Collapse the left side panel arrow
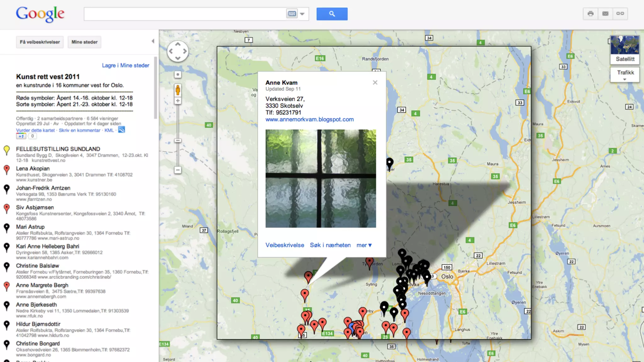This screenshot has height=362, width=644. (153, 41)
